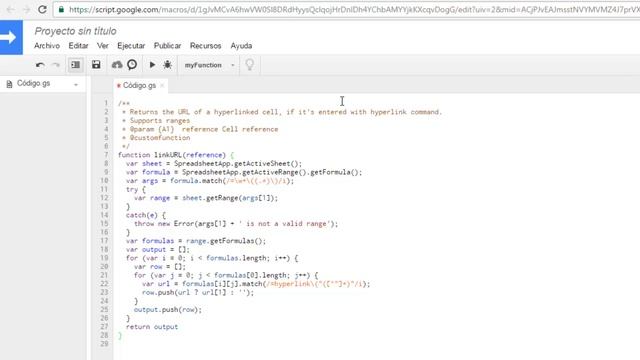Screen dimensions: 640x360
Task: Click the line with 'function linkURL(reference)'
Action: pyautogui.click(x=176, y=155)
